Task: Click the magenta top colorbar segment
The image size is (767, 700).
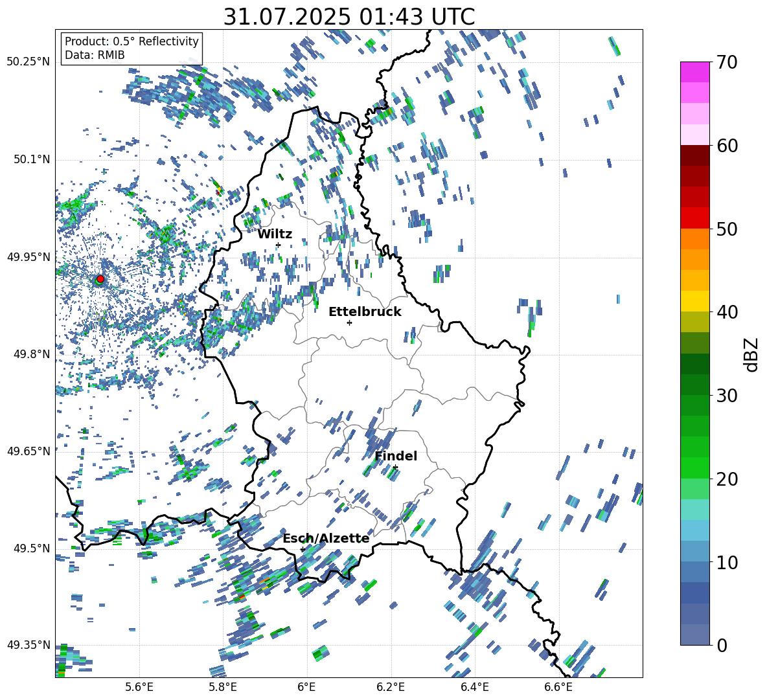Action: 694,72
